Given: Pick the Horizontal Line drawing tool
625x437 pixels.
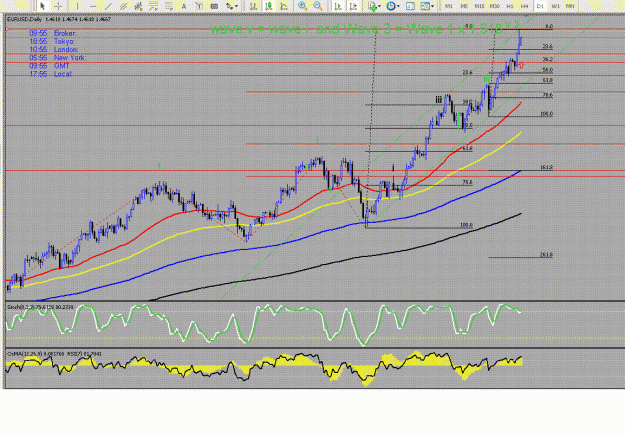Looking at the screenshot, I should pos(93,6).
